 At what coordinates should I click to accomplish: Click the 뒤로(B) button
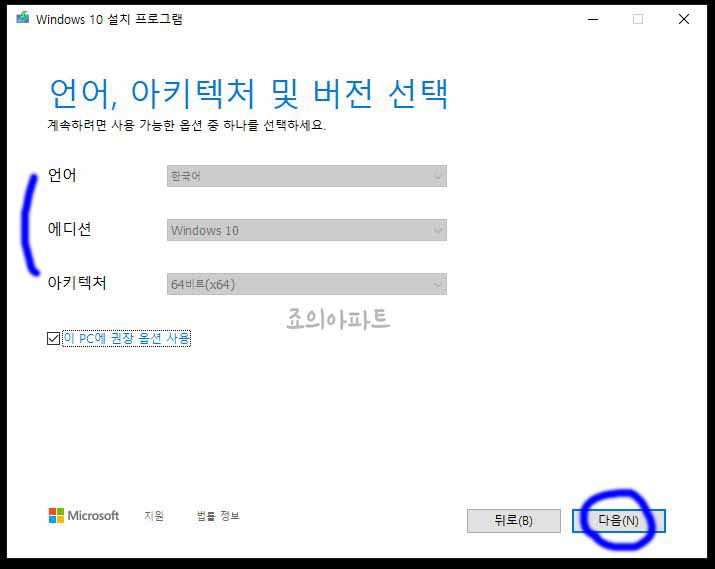coord(514,521)
